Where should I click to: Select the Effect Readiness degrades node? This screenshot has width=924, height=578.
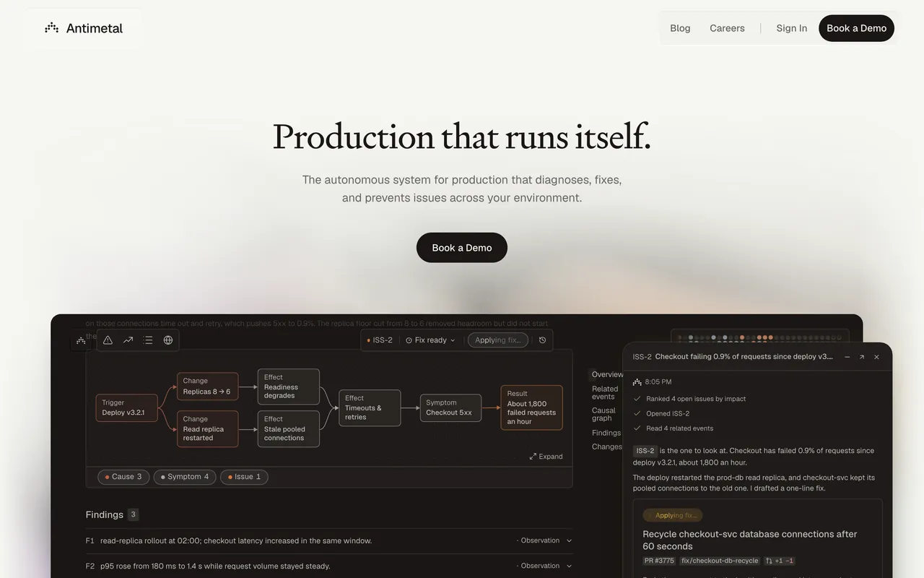(x=289, y=387)
